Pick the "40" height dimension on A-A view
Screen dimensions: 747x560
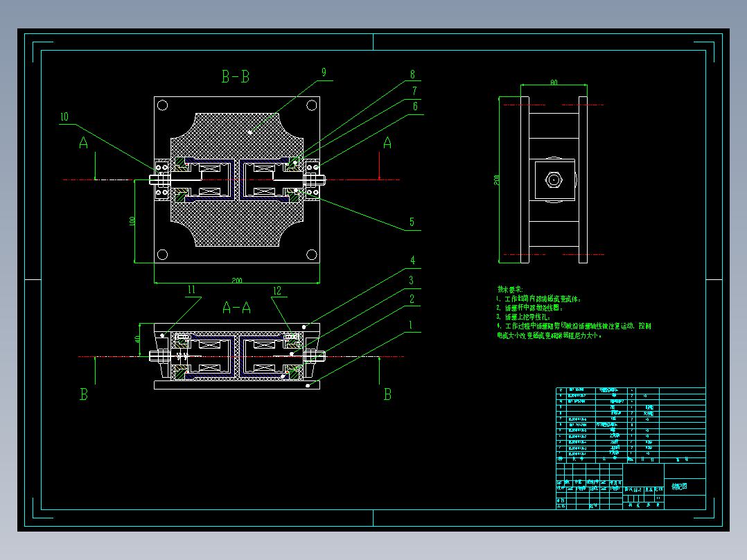click(137, 340)
